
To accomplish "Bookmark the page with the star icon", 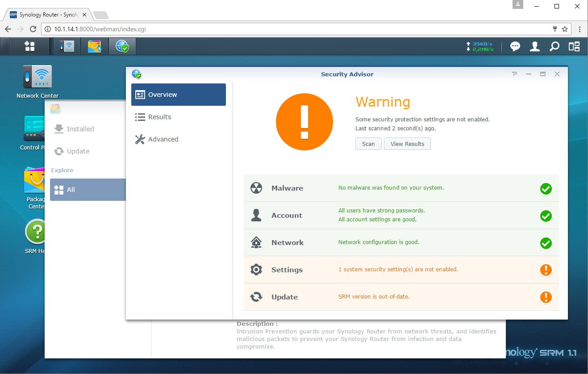I will (x=565, y=29).
